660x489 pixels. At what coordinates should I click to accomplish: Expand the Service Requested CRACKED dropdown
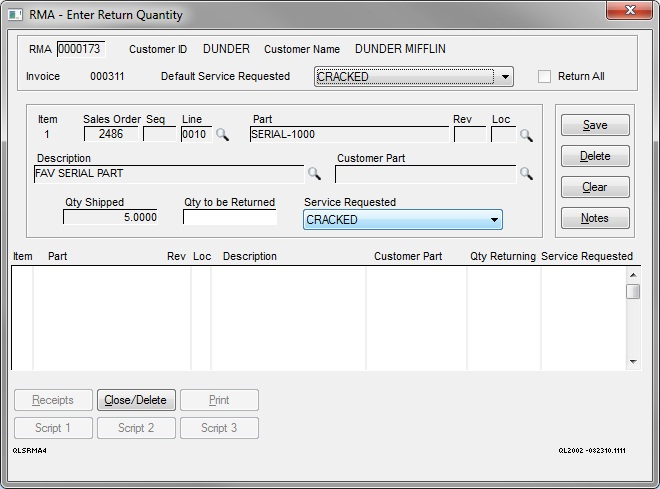[494, 220]
